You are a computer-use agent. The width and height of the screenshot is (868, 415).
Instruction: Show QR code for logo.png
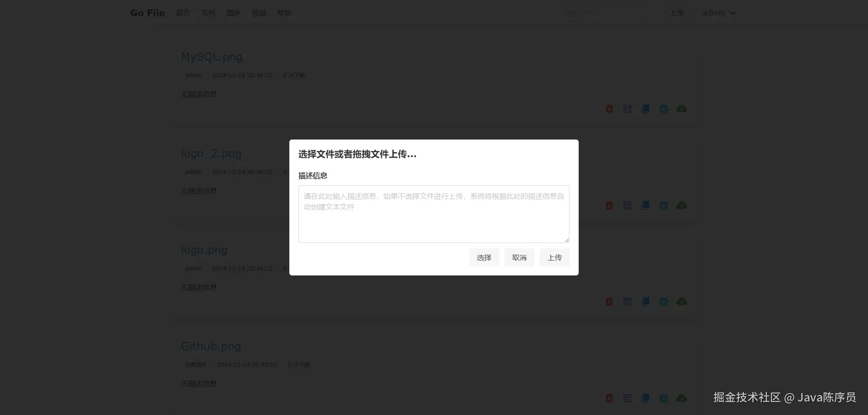coord(627,302)
